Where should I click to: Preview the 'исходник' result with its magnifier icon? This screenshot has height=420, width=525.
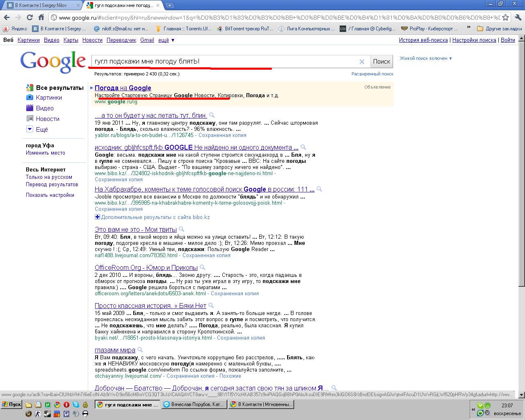click(303, 147)
